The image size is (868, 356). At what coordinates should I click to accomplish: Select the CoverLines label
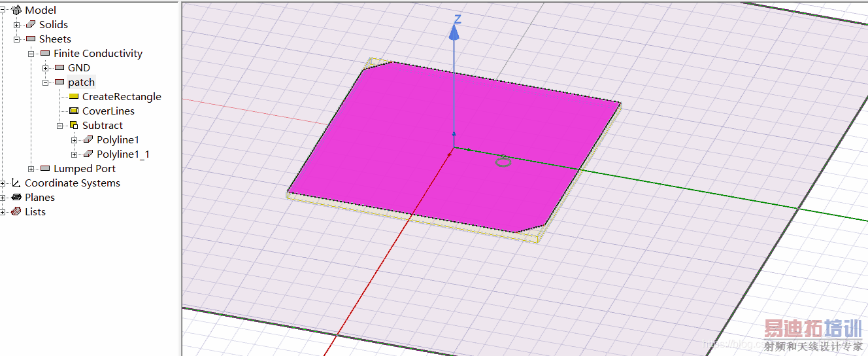(108, 111)
